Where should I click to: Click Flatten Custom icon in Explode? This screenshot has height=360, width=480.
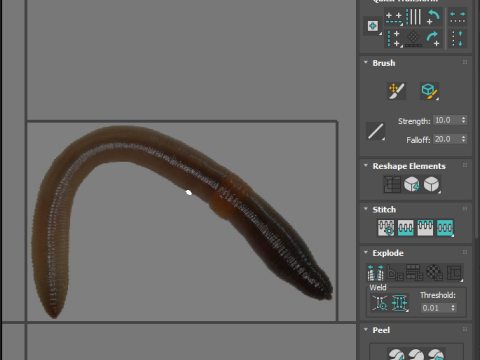click(x=455, y=273)
